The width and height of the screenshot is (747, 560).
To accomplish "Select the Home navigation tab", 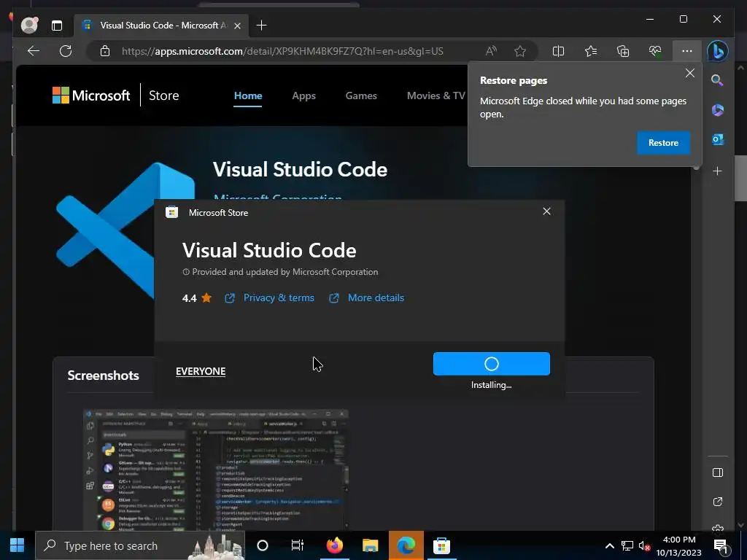I will 248,96.
